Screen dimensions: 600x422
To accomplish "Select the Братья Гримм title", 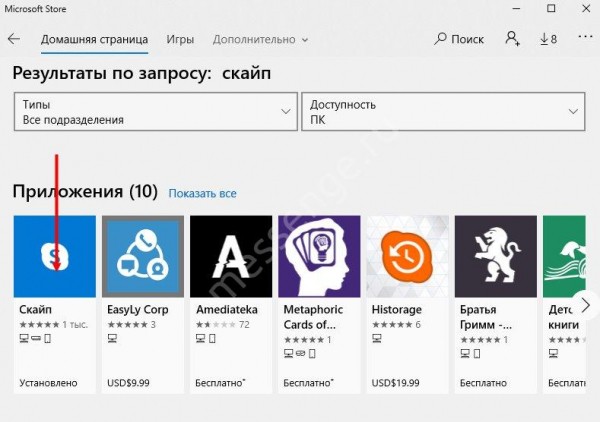I will tap(486, 317).
